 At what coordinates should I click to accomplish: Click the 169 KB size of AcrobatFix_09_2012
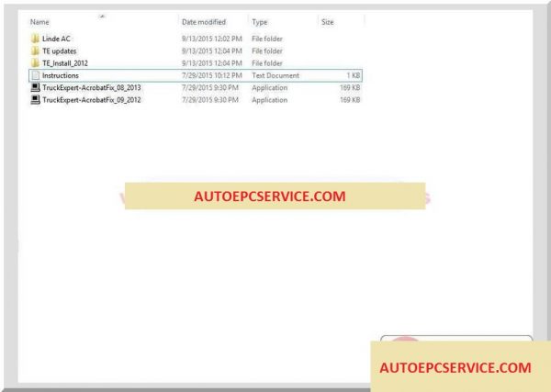[x=350, y=100]
